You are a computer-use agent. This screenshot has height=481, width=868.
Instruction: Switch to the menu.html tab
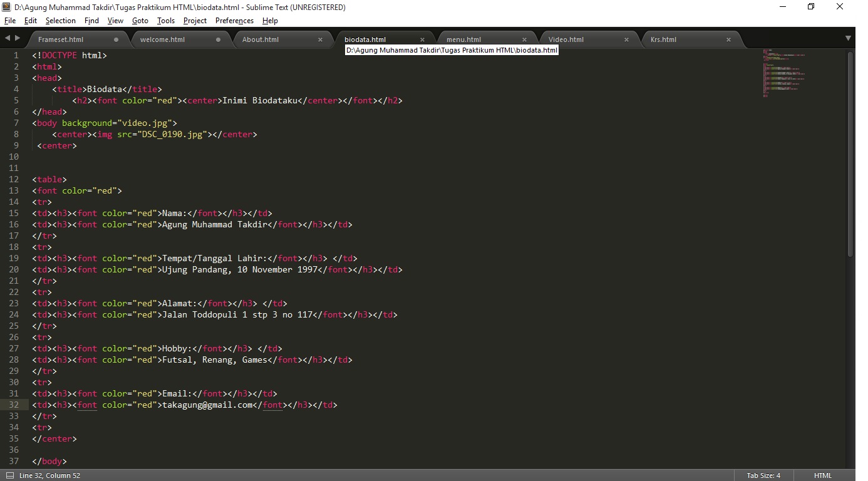coord(463,39)
